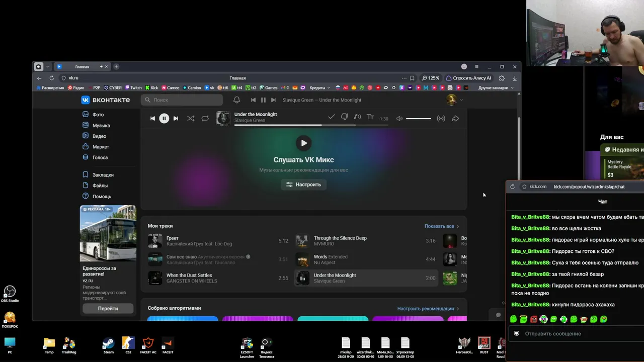Expand Другие закладки folder
Viewport: 644px width, 362px height.
(496, 87)
